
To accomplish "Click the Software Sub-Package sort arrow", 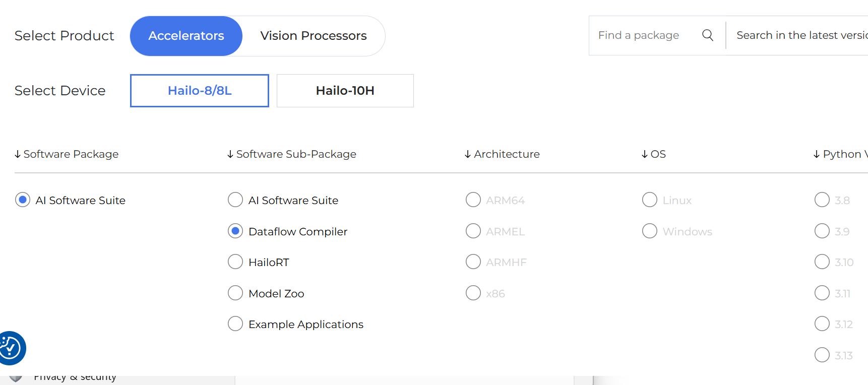I will pyautogui.click(x=230, y=154).
